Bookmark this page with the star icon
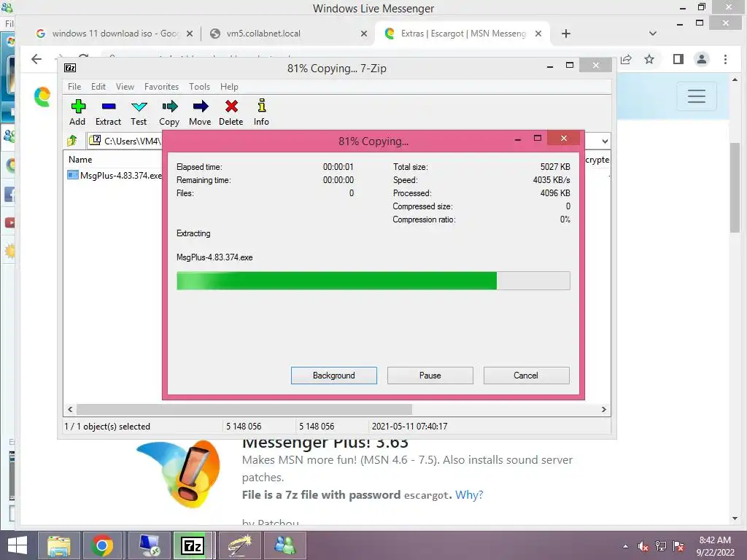 coord(649,59)
